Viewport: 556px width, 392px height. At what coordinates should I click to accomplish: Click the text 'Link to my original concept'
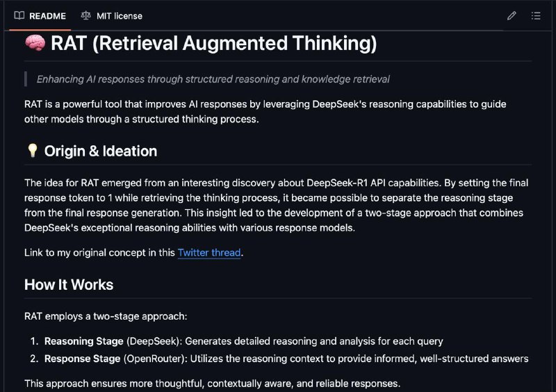[x=99, y=252]
